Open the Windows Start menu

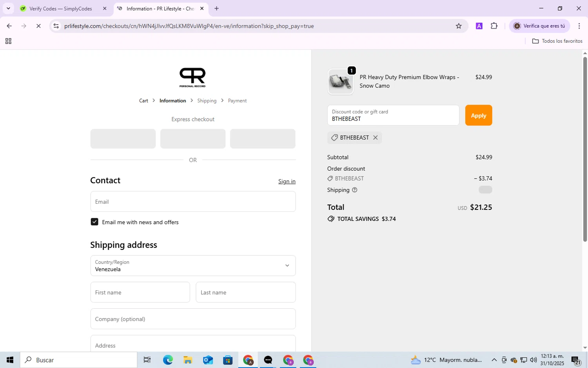(10, 360)
